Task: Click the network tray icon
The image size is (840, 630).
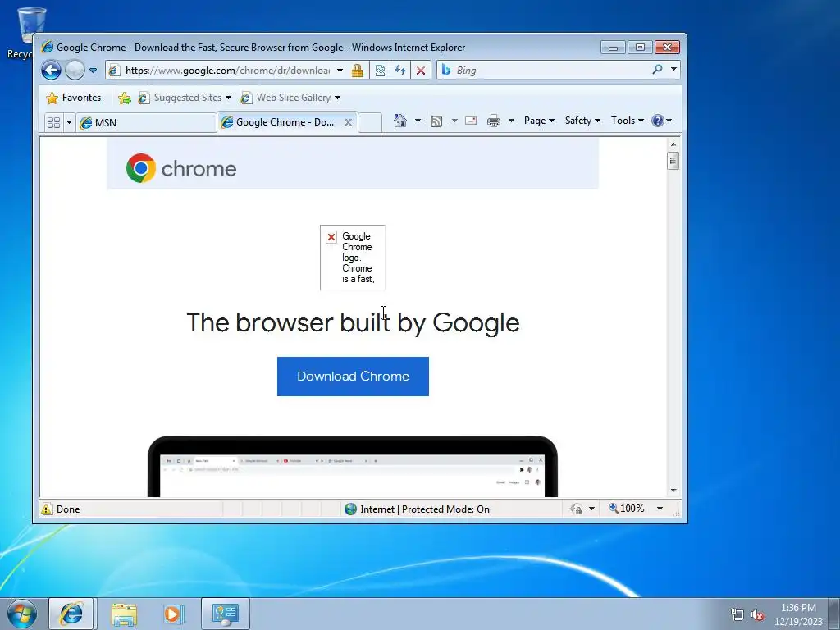Action: [x=737, y=614]
